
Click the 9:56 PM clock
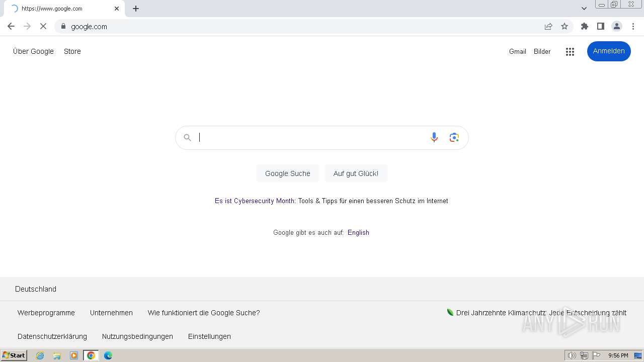pyautogui.click(x=618, y=355)
